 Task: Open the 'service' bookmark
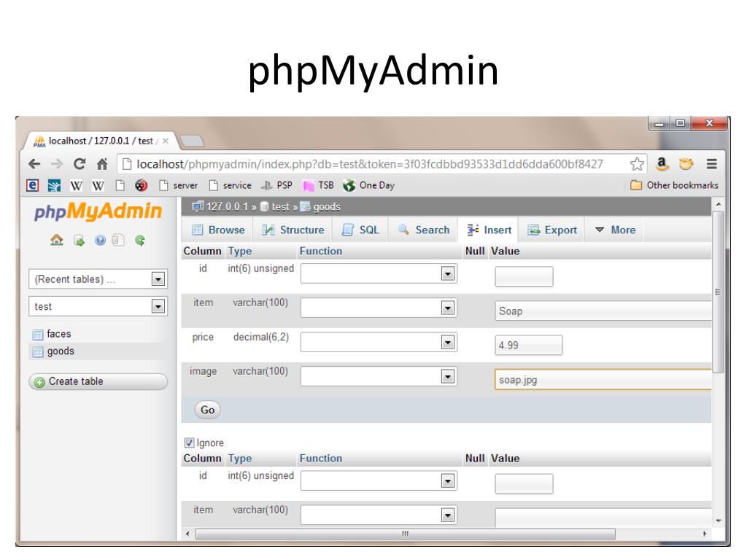(x=230, y=185)
